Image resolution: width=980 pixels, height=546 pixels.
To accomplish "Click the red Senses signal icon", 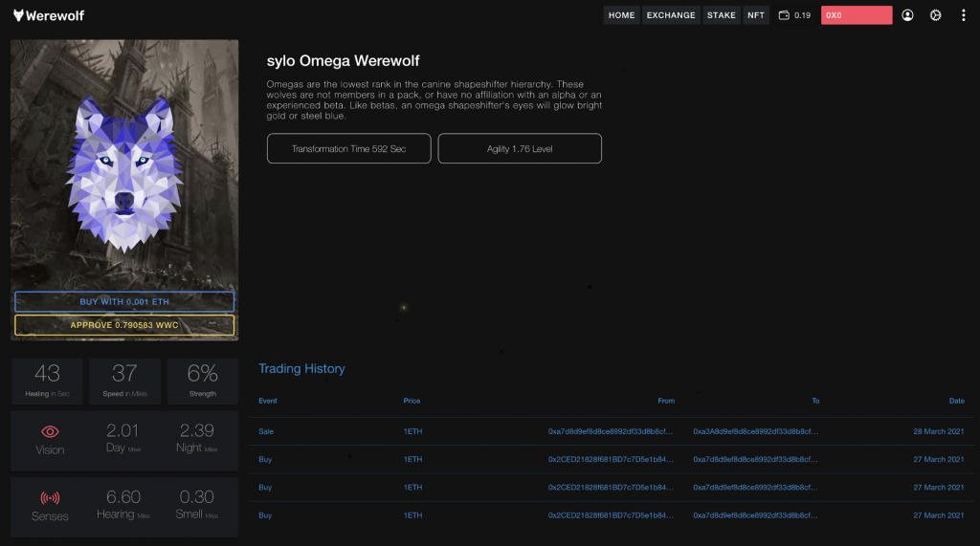I will pos(50,498).
